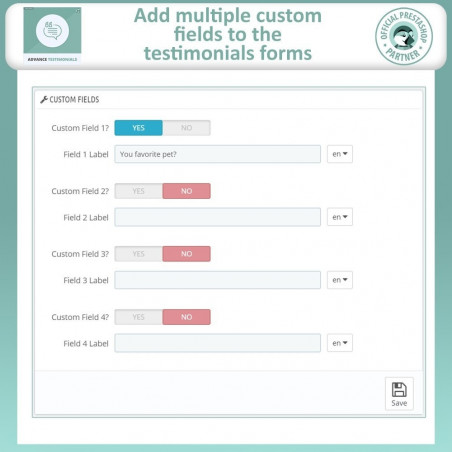This screenshot has height=452, width=452.
Task: Open the language dropdown for Field 4 Label
Action: 340,343
